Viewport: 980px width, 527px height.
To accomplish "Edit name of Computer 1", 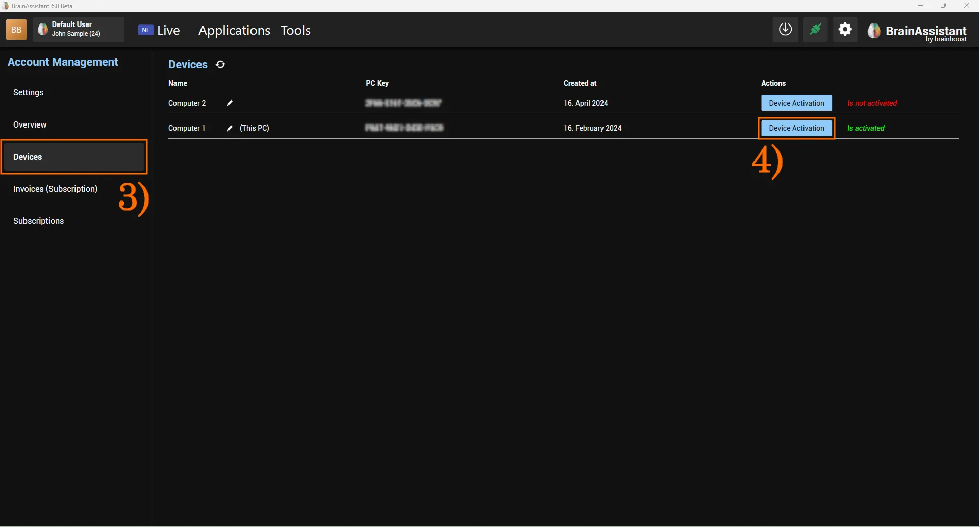I will 230,128.
